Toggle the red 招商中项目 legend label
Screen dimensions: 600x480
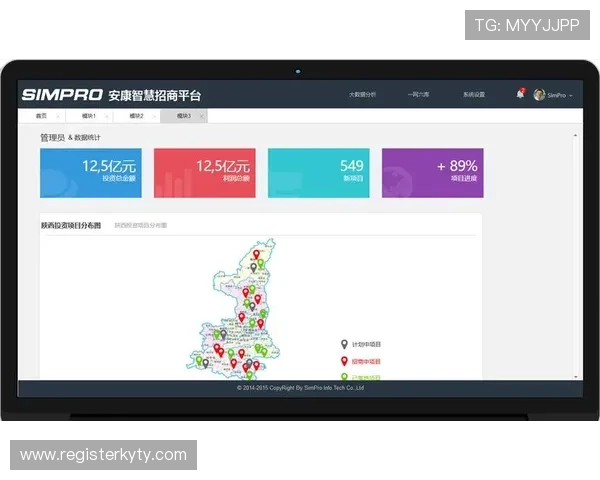tap(366, 361)
